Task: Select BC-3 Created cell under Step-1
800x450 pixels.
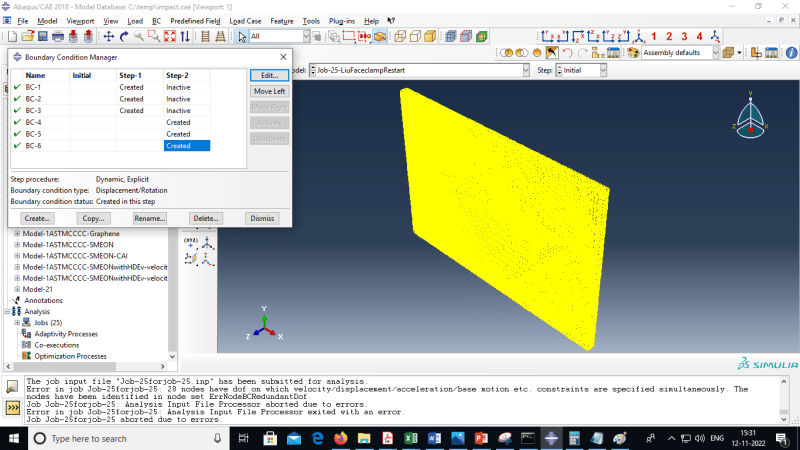Action: [x=140, y=111]
